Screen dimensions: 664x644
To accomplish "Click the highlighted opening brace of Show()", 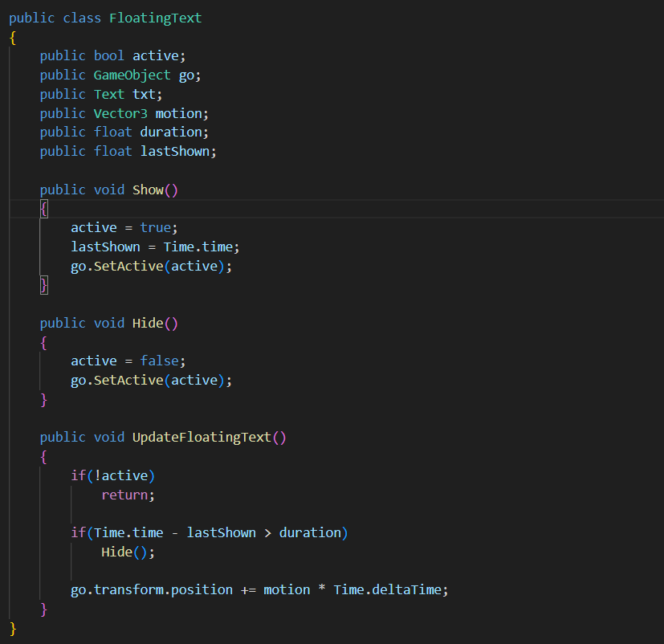I will coord(44,209).
